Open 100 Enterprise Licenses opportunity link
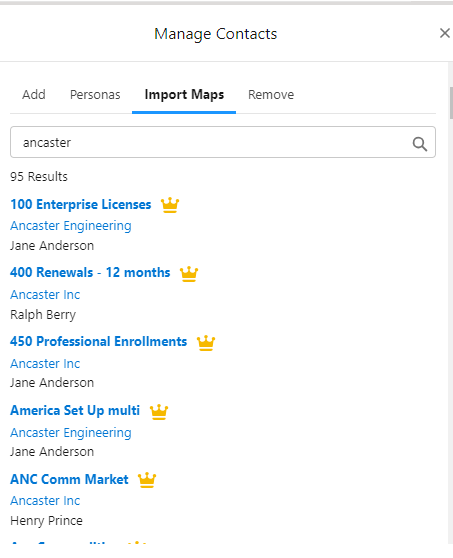Screen dimensions: 453x558 click(x=81, y=205)
